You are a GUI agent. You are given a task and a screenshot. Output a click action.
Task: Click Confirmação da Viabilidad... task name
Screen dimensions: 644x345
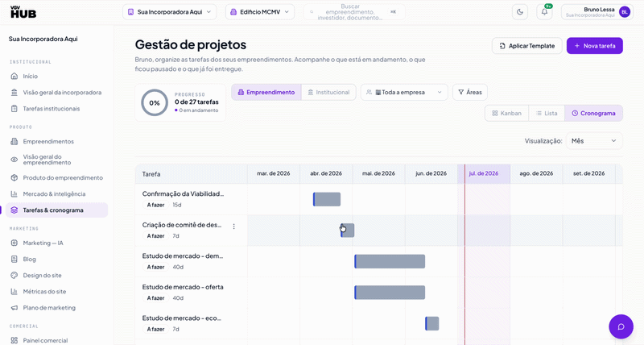(x=184, y=193)
